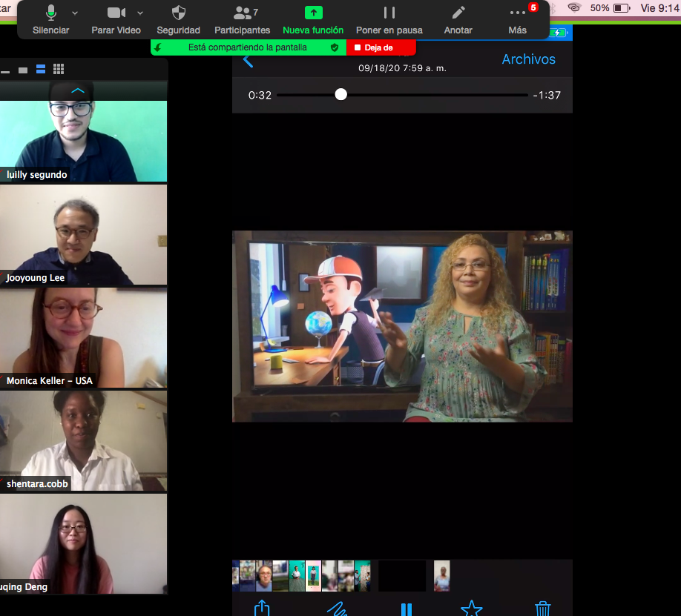Click the 'Está compartiendo la pantalla' status bar
The width and height of the screenshot is (681, 616).
248,47
